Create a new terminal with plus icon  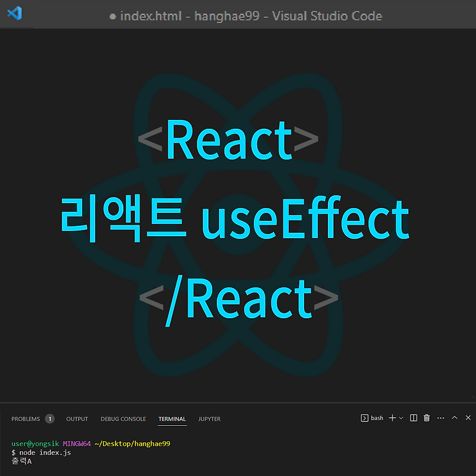392,418
